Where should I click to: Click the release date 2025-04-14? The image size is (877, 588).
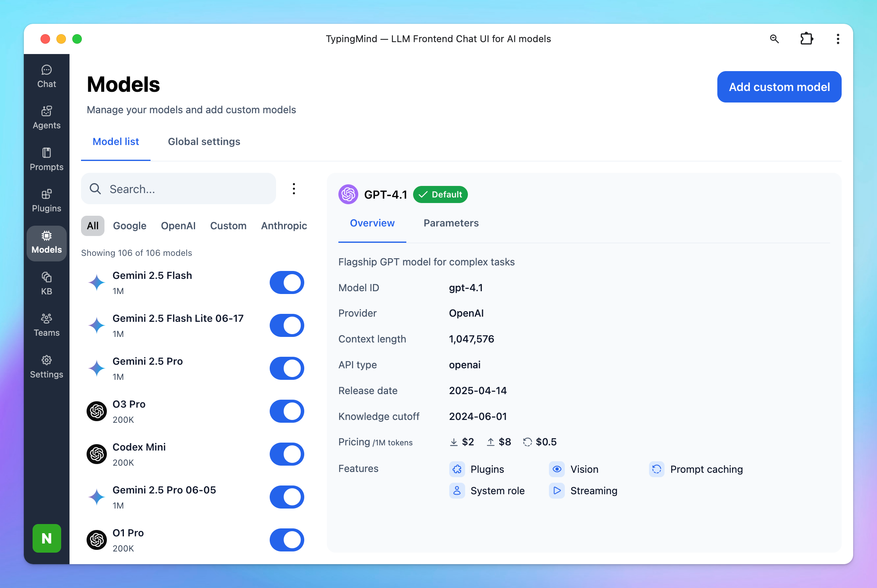click(x=478, y=391)
